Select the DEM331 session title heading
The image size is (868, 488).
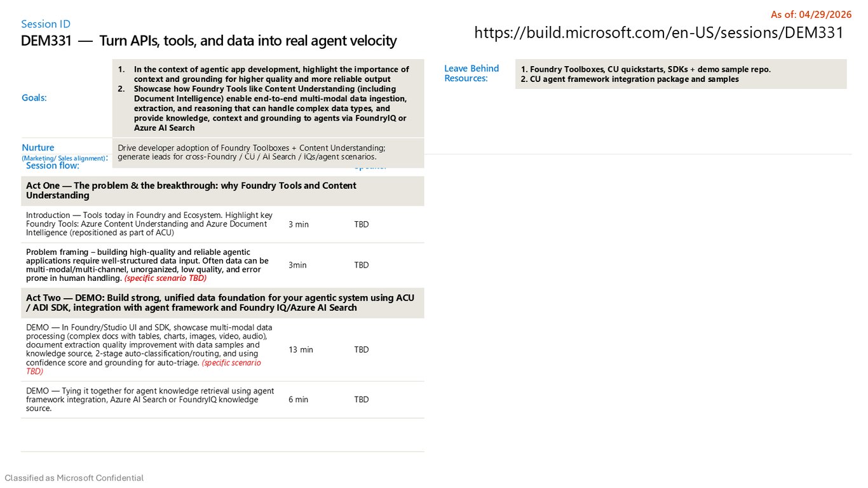[x=209, y=41]
